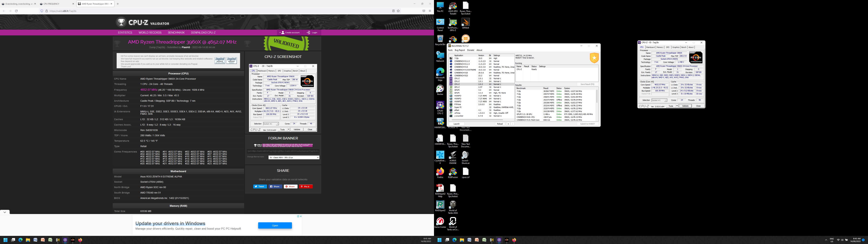
Task: Select the CPUID CPU-Z desktop shortcut
Action: (440, 108)
